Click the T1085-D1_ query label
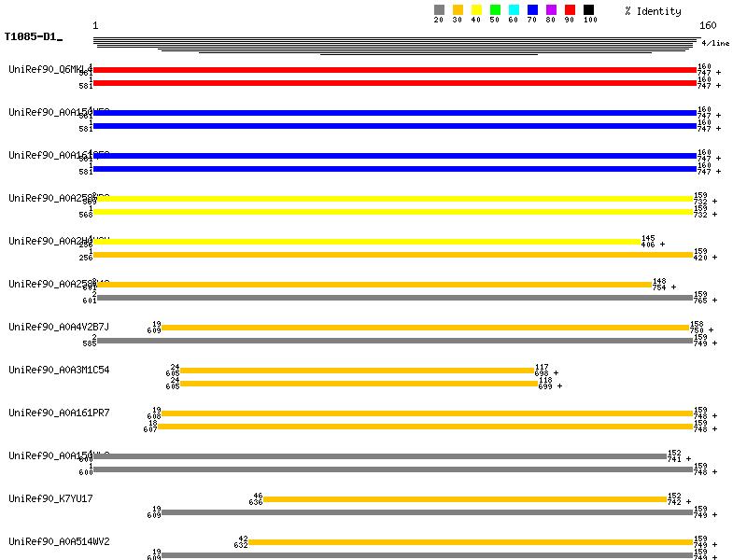The width and height of the screenshot is (747, 560). (33, 37)
